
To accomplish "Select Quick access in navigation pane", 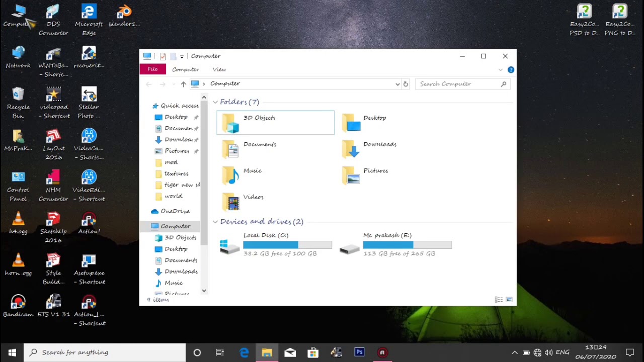I will [175, 106].
